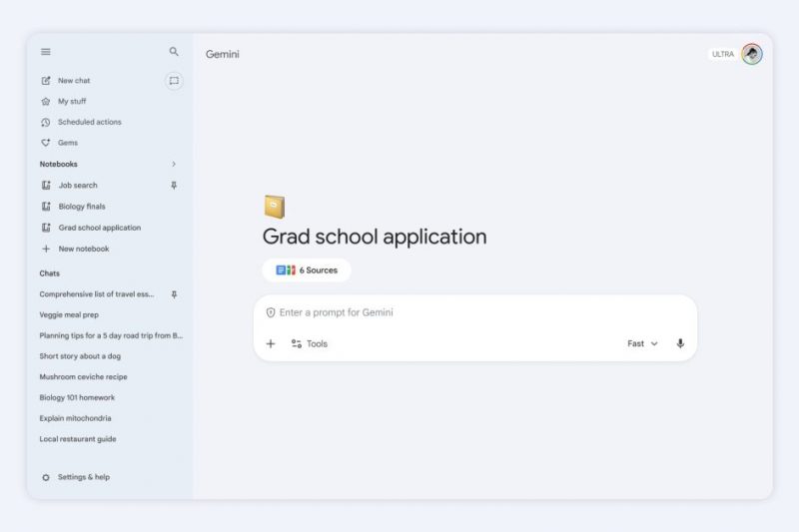Click the hamburger menu icon
Image resolution: width=799 pixels, height=532 pixels.
[46, 52]
